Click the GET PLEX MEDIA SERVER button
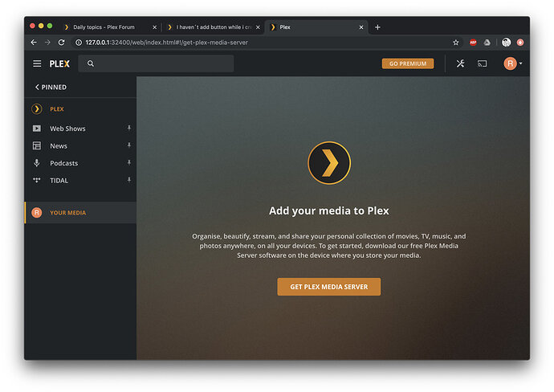This screenshot has height=392, width=554. point(329,287)
